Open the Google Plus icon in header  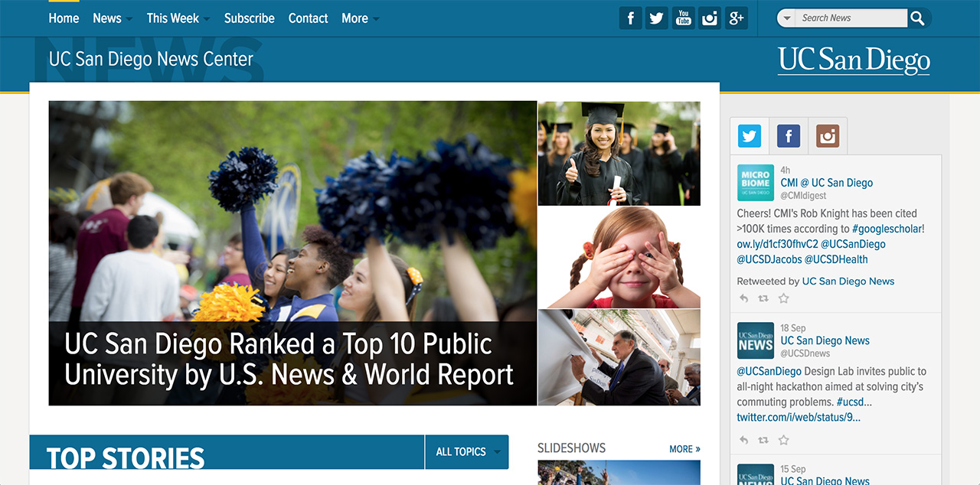coord(737,18)
